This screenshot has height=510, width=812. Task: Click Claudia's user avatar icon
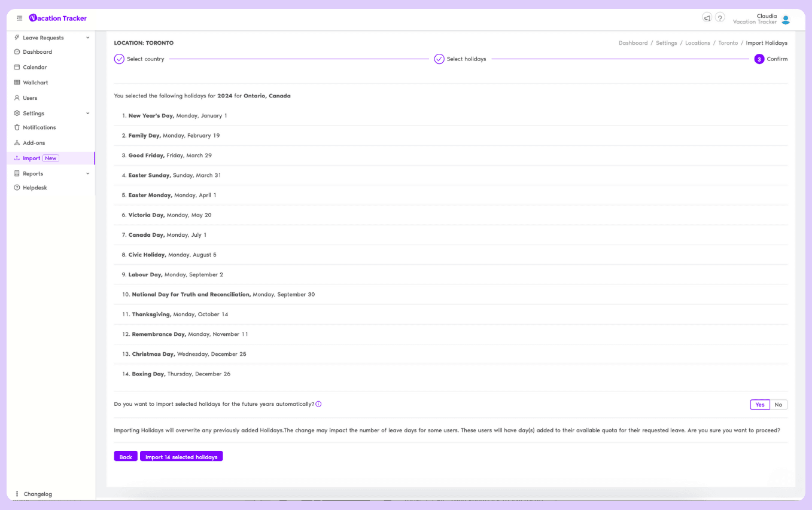pos(786,20)
